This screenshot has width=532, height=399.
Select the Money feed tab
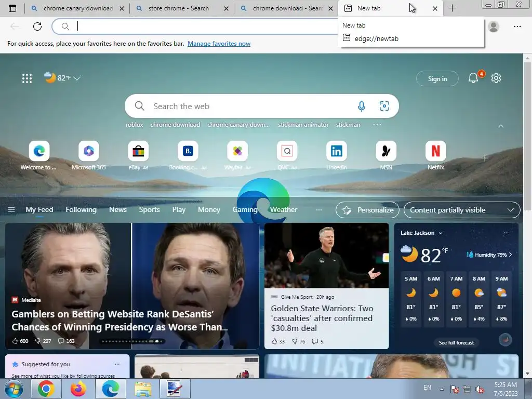click(x=209, y=210)
